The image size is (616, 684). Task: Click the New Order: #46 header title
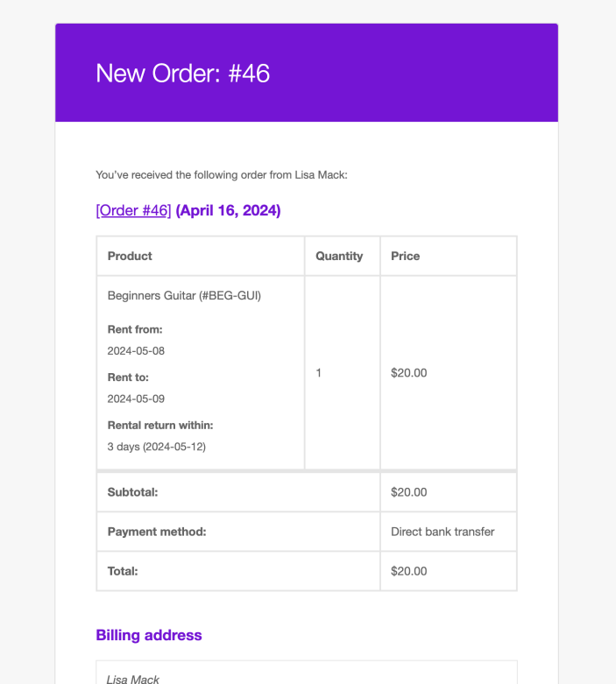(x=182, y=74)
